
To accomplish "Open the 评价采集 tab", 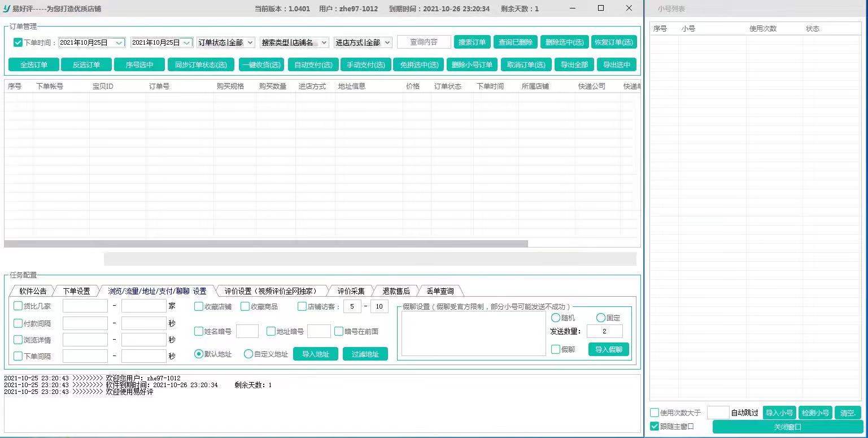I will [x=351, y=291].
